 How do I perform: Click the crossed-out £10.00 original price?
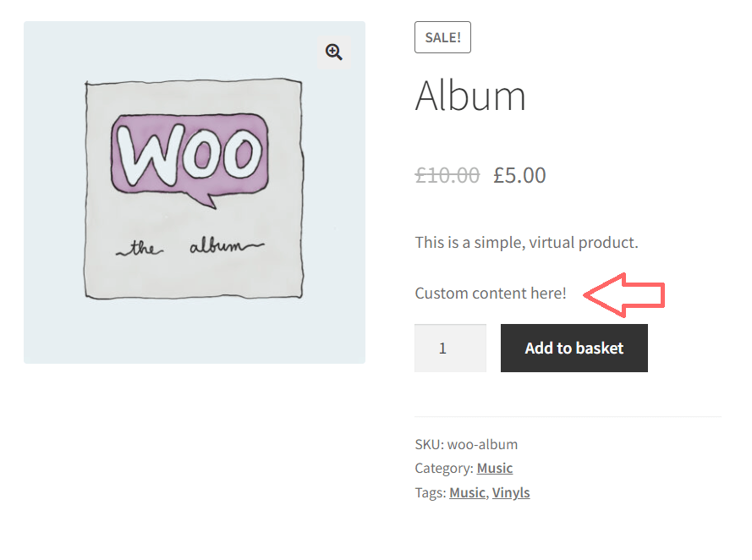pos(447,174)
